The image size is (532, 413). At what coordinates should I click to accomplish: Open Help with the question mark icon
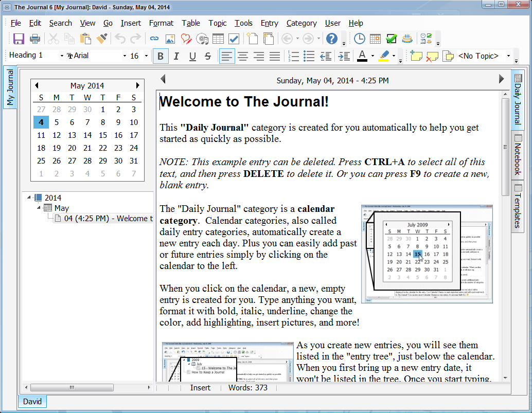coord(331,39)
